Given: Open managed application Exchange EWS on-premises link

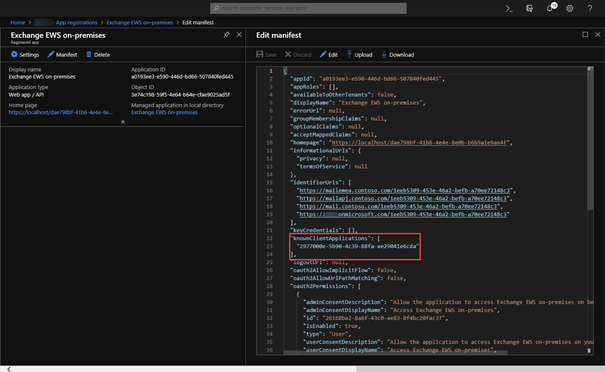Looking at the screenshot, I should [x=164, y=112].
